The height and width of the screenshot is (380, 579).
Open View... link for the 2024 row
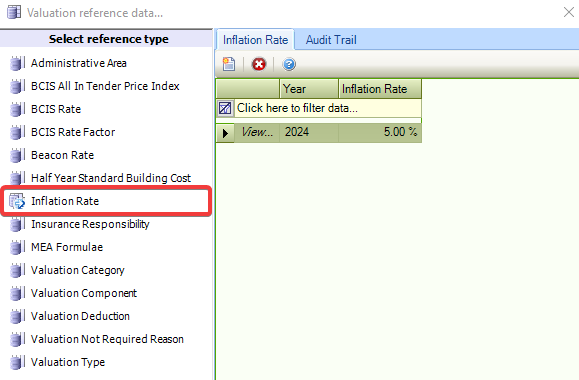click(257, 132)
